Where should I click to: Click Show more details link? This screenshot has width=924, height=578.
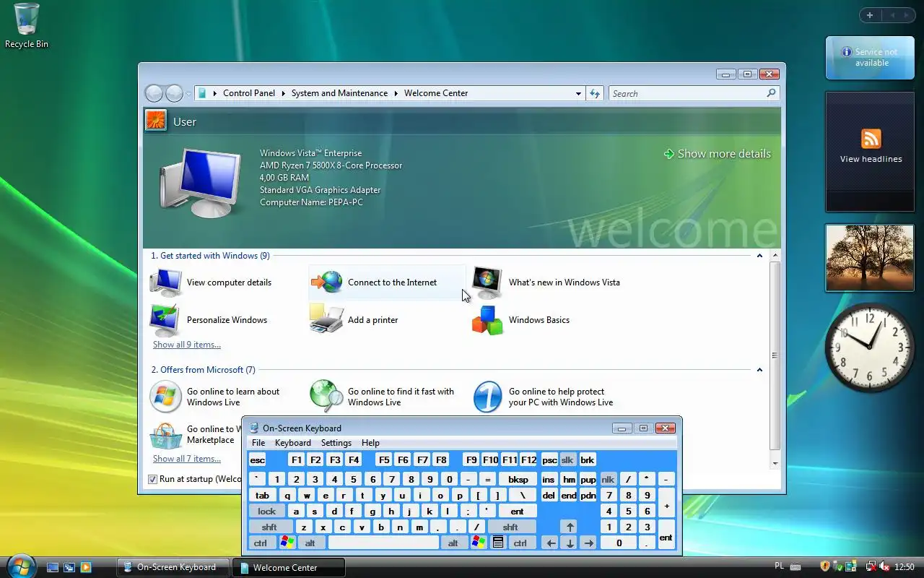(x=718, y=154)
